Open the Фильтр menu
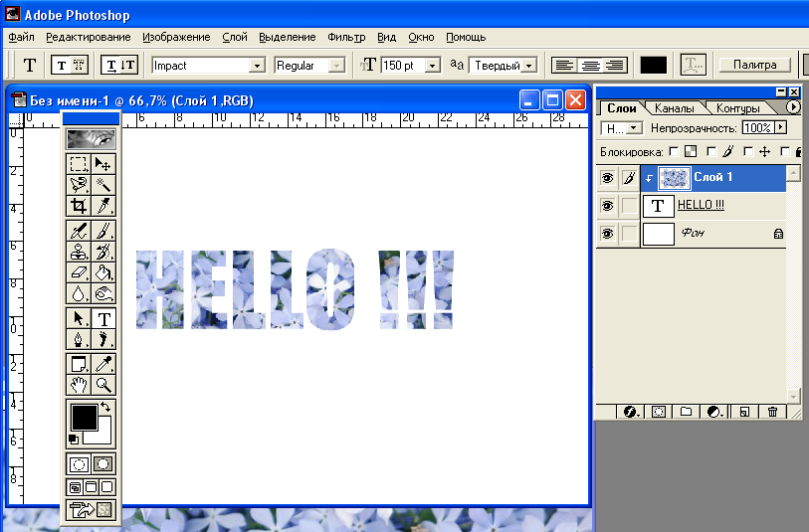The height and width of the screenshot is (532, 809). pyautogui.click(x=348, y=37)
